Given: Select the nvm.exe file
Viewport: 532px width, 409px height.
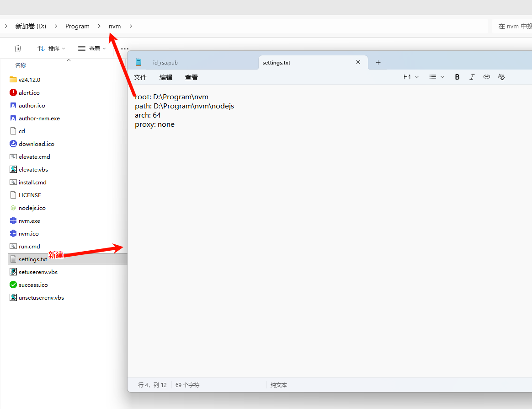Looking at the screenshot, I should pyautogui.click(x=29, y=221).
